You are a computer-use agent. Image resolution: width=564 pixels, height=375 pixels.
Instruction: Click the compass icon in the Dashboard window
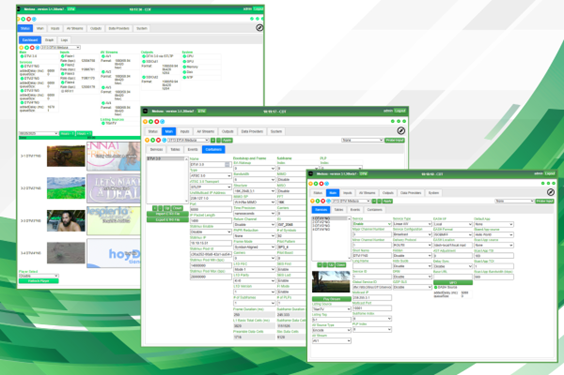click(x=259, y=28)
